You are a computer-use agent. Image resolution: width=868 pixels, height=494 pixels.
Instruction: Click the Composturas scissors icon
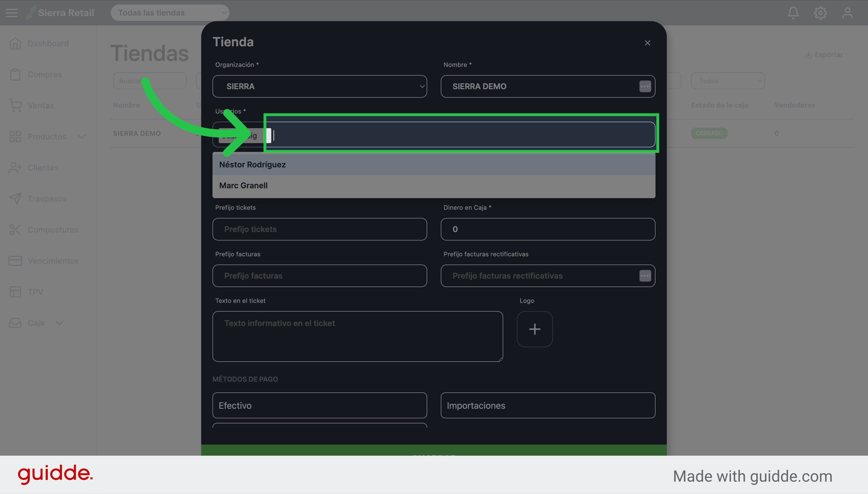click(15, 230)
